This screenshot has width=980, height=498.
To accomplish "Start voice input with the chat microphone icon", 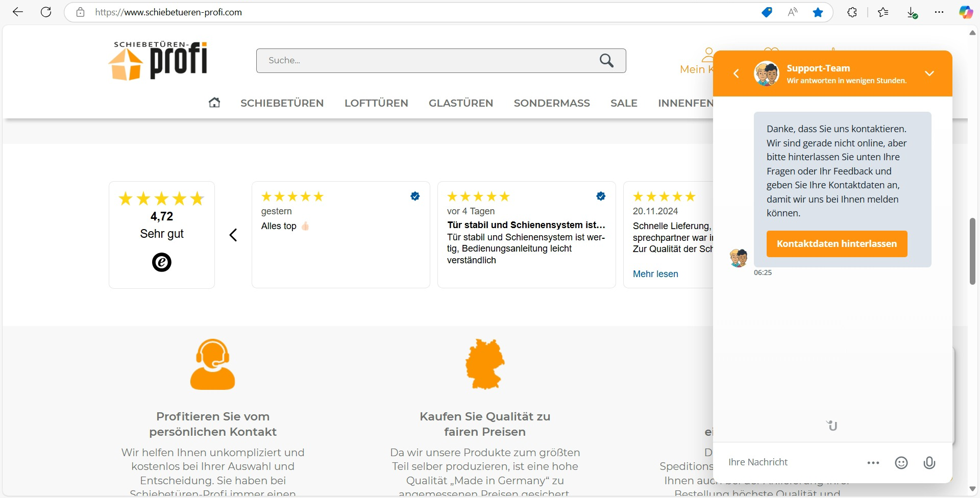I will pyautogui.click(x=929, y=462).
